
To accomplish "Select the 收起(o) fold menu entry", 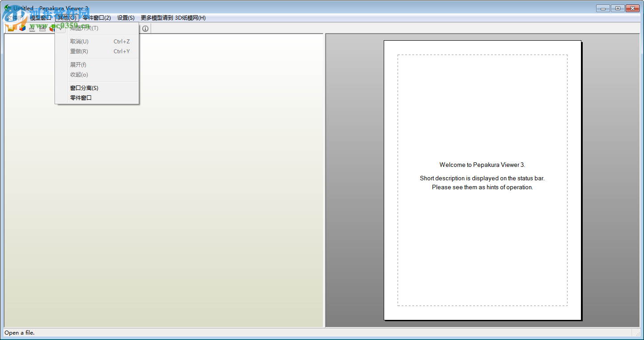I will (97, 75).
